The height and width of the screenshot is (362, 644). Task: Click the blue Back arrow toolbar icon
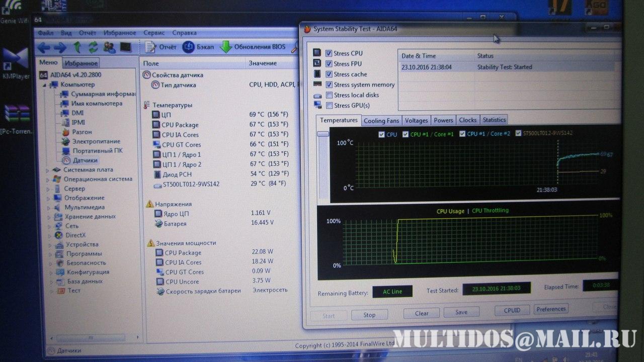(44, 48)
